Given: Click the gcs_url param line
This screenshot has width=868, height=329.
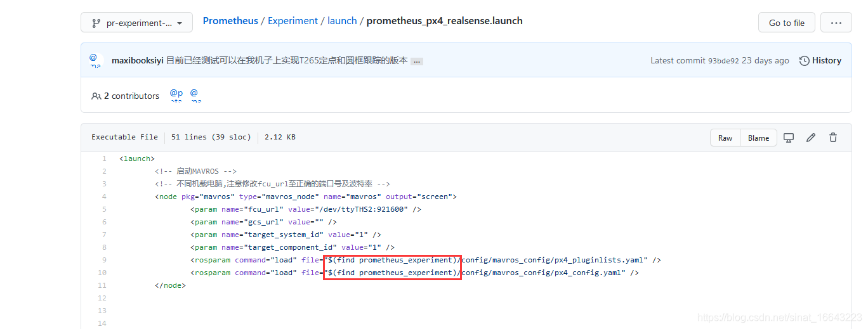Looking at the screenshot, I should pos(263,222).
